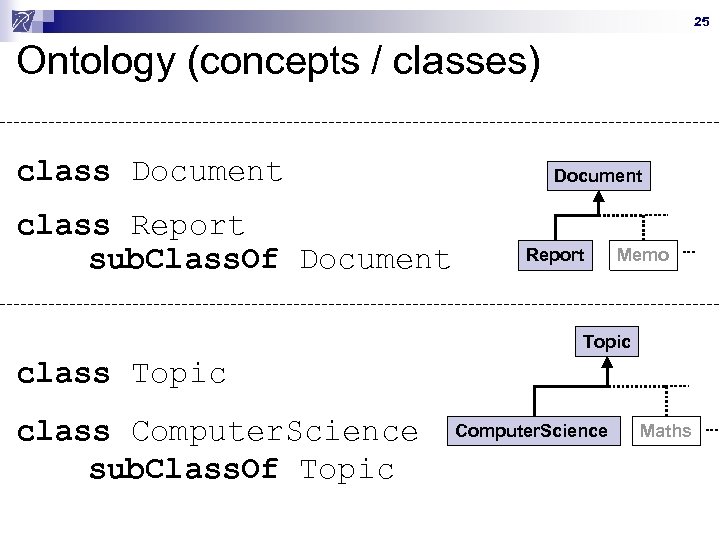Select the "Ontology (concepts / classes)" title
The image size is (720, 540).
tap(278, 63)
